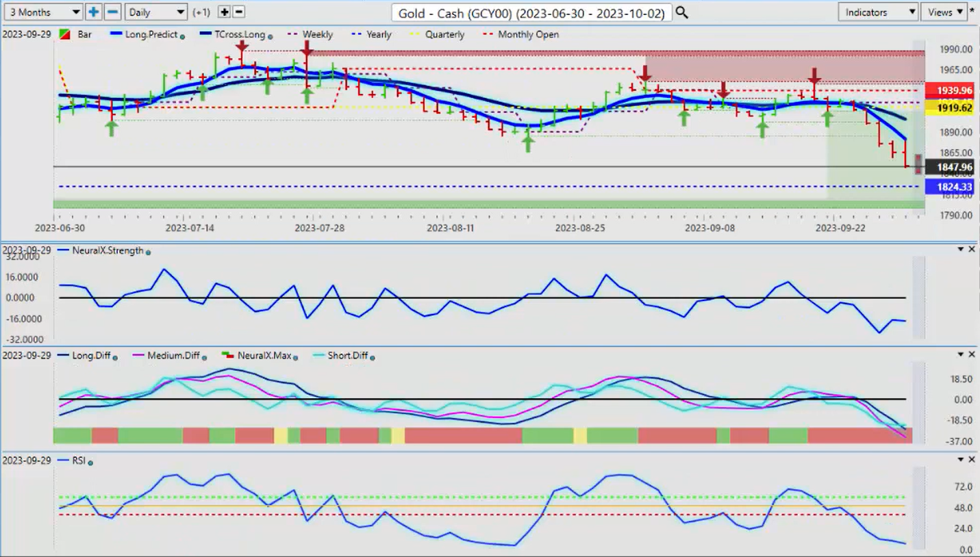Image resolution: width=980 pixels, height=557 pixels.
Task: Close the Long.Diff indicator panel
Action: tap(971, 354)
